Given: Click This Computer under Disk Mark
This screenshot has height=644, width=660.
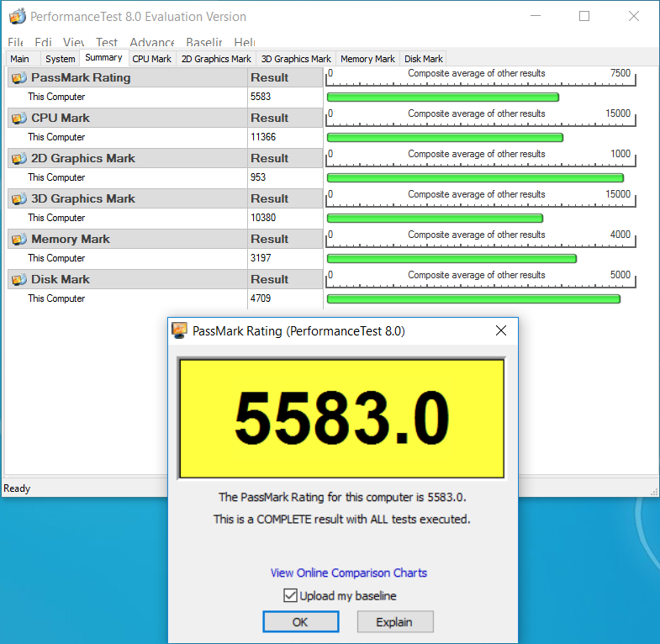Looking at the screenshot, I should click(x=56, y=298).
